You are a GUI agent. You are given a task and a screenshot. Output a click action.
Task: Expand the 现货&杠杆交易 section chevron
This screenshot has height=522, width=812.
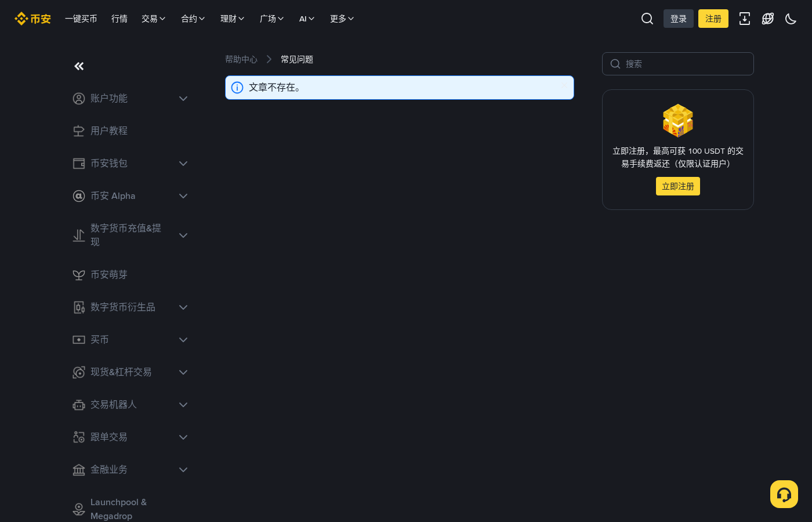click(x=183, y=372)
